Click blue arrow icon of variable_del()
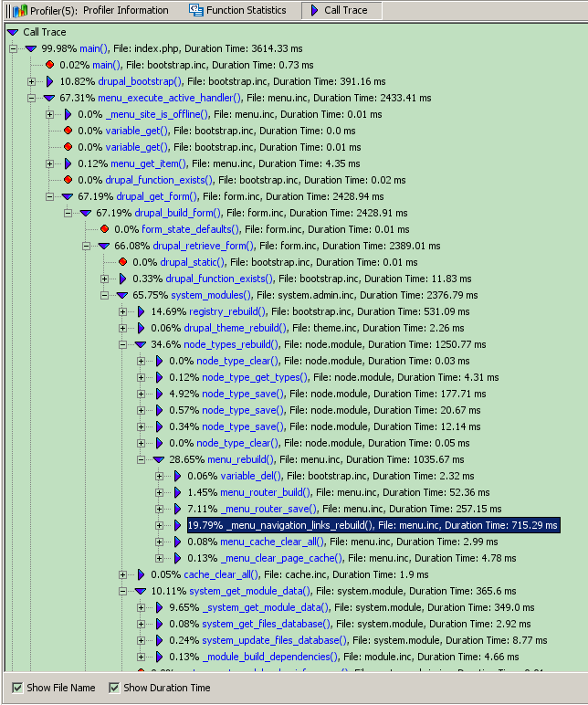Image resolution: width=588 pixels, height=705 pixels. pos(177,476)
